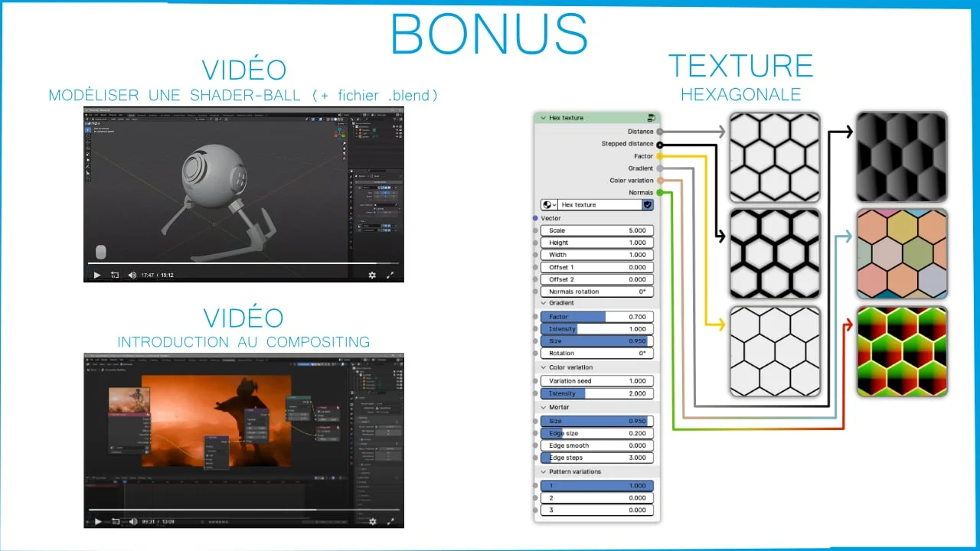Play the shader-ball modeling video
This screenshot has height=551, width=980.
click(96, 275)
